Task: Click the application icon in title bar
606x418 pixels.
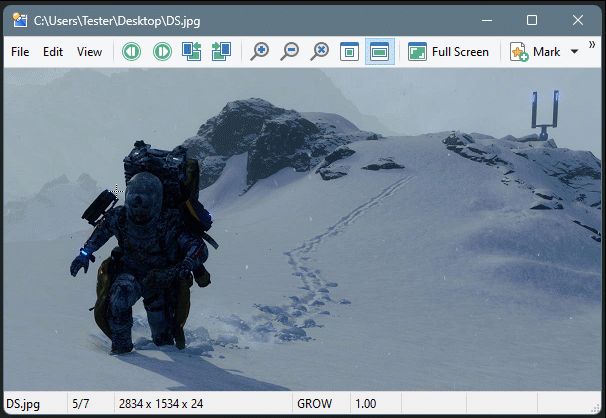Action: tap(19, 20)
